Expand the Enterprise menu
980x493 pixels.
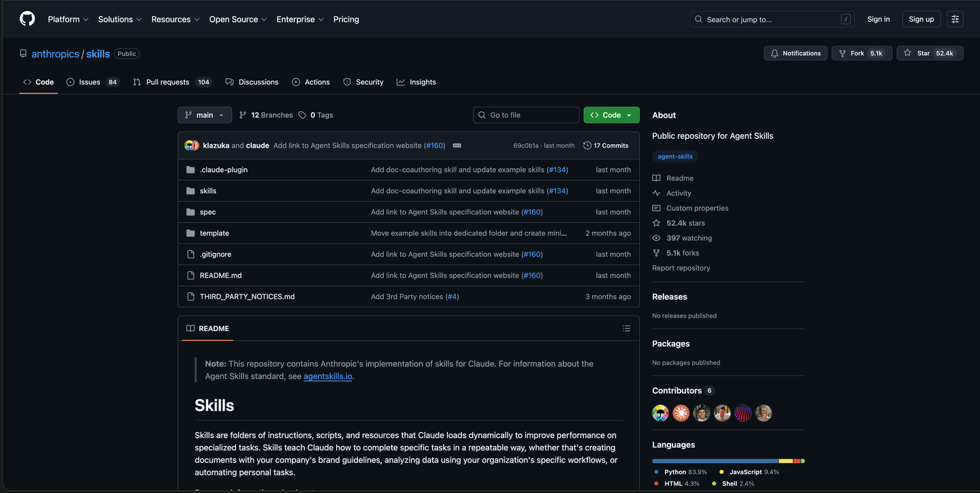click(300, 19)
